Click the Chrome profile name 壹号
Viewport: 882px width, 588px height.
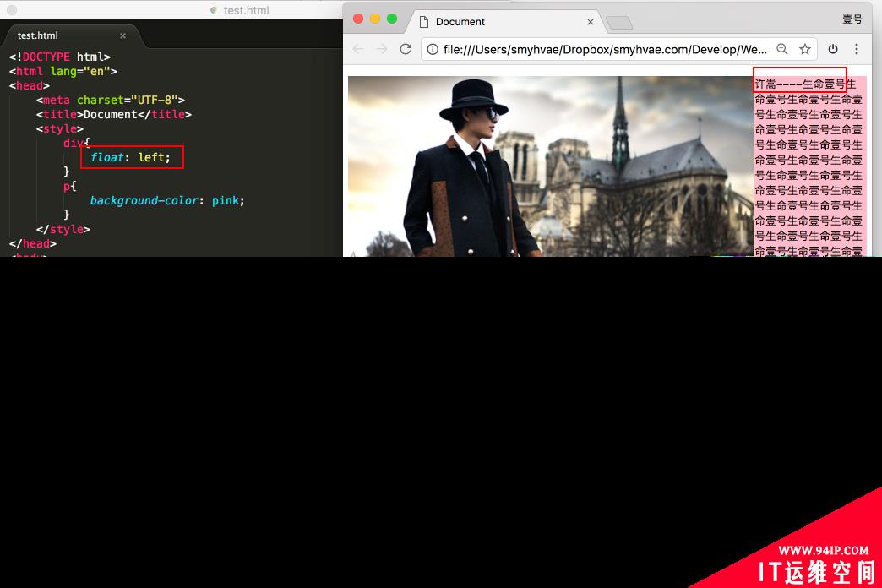pos(852,19)
